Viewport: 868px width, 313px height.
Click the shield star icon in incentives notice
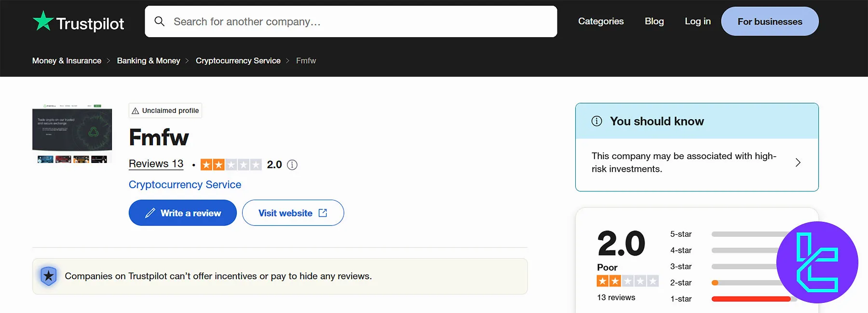(x=49, y=276)
